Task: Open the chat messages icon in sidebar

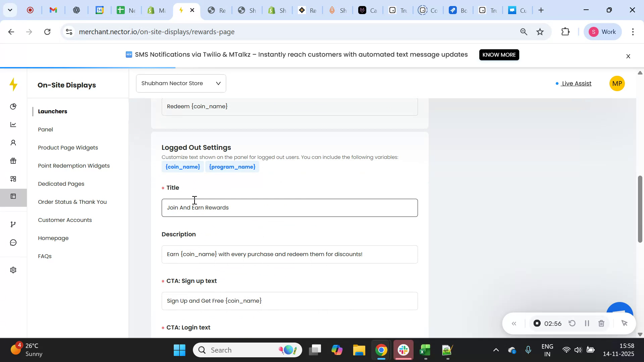Action: pos(13,242)
